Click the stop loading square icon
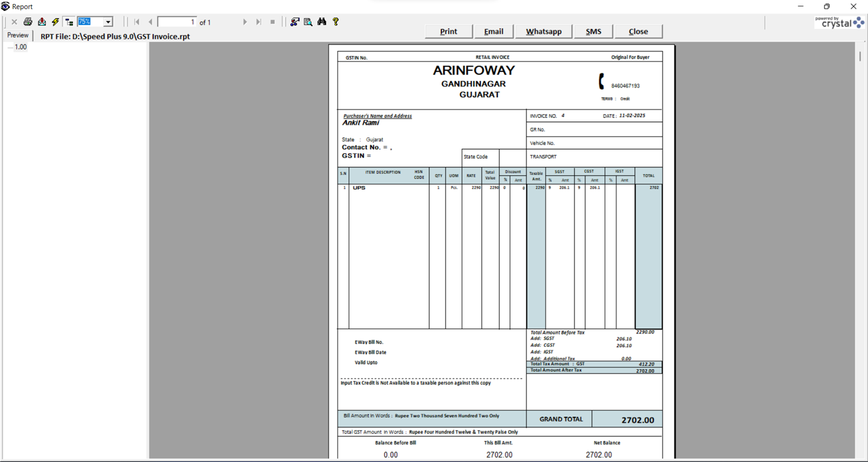Screen dimensions: 868x462 point(272,22)
